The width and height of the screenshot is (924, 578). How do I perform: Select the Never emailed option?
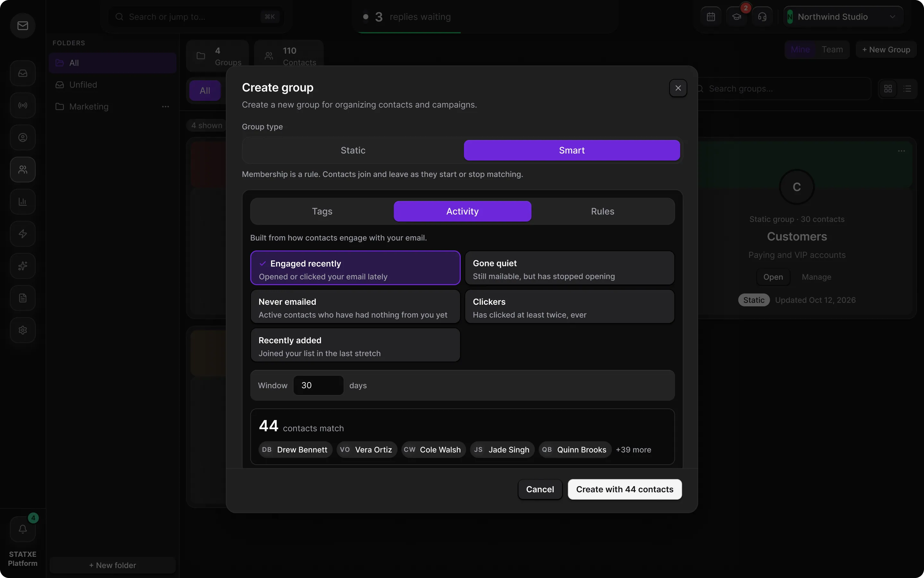tap(355, 307)
